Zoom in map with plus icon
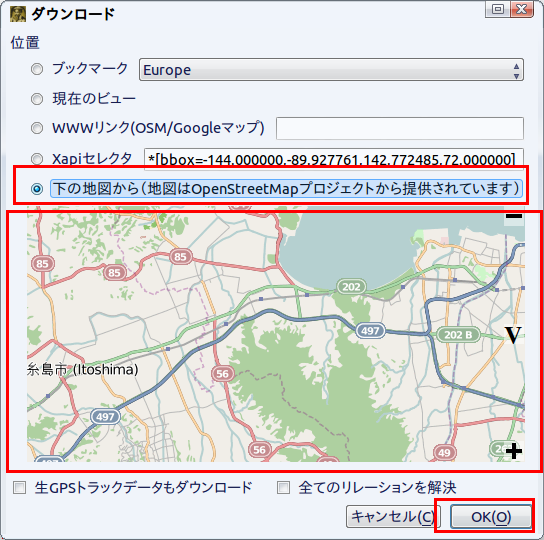The width and height of the screenshot is (544, 540). point(514,452)
